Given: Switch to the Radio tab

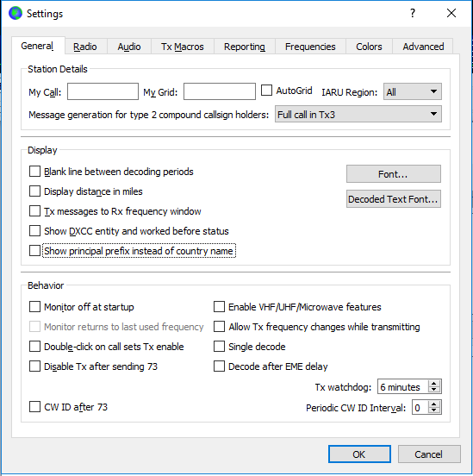Looking at the screenshot, I should tap(85, 47).
